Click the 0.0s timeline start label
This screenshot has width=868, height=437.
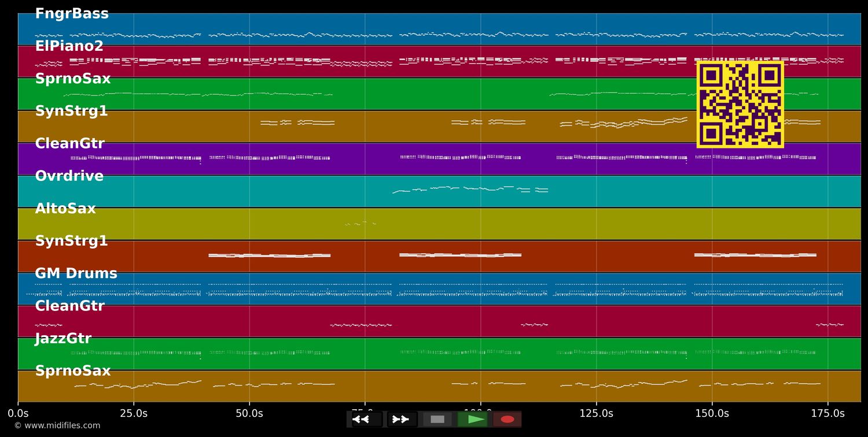pos(18,413)
